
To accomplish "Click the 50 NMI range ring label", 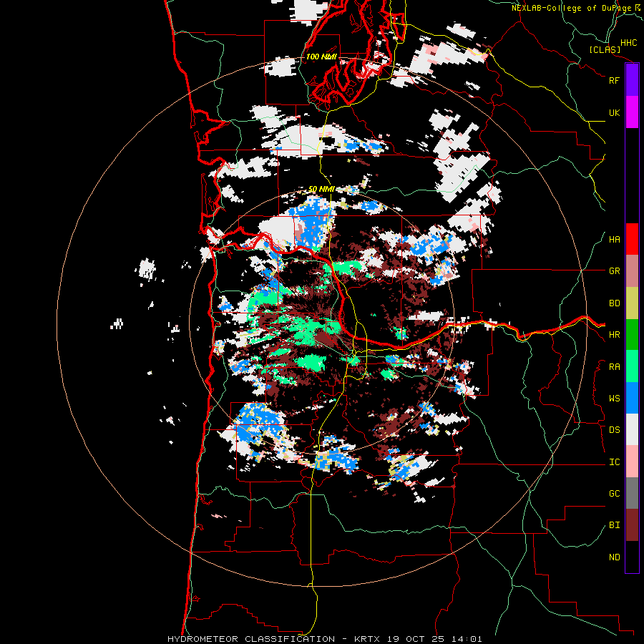I will click(321, 190).
